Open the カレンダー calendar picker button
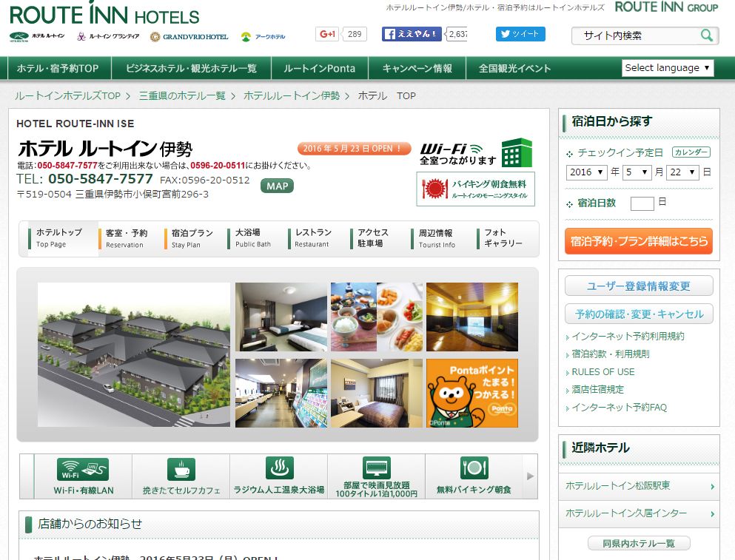 (691, 152)
